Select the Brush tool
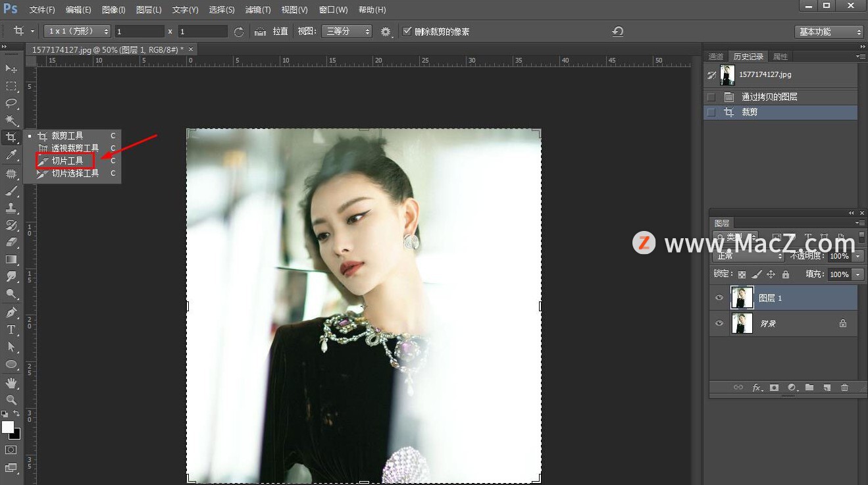The image size is (868, 485). 11,191
